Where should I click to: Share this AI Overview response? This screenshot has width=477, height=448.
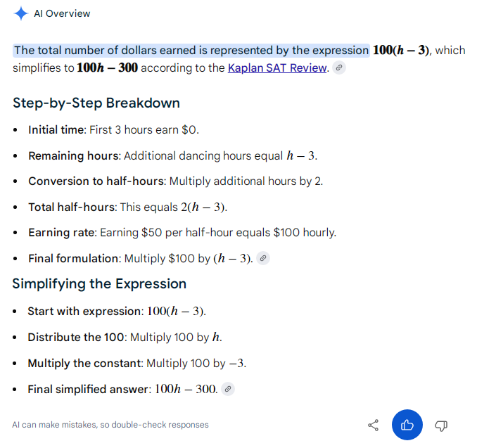[x=374, y=425]
